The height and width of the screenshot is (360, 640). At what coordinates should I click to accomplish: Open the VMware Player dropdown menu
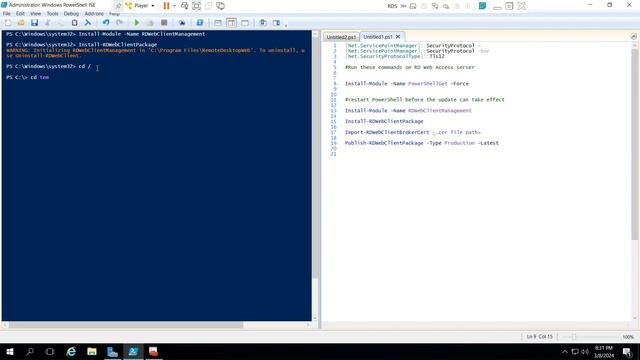pos(140,6)
